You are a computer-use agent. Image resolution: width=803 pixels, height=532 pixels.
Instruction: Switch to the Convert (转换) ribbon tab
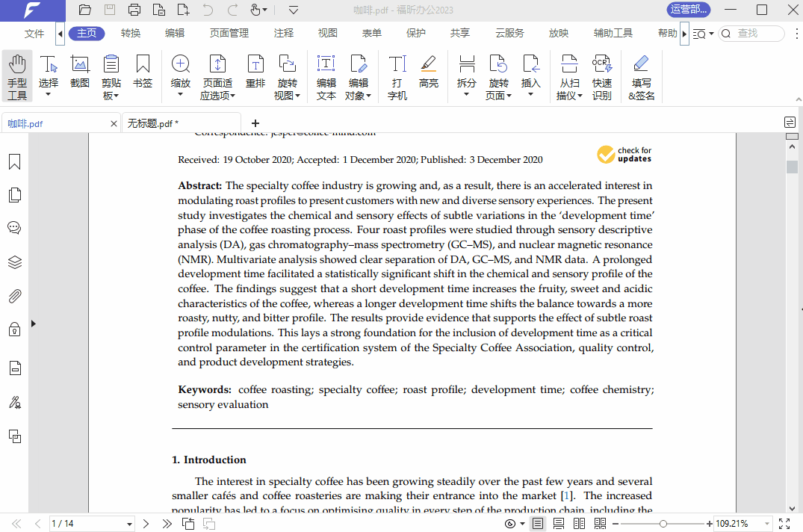pyautogui.click(x=131, y=34)
